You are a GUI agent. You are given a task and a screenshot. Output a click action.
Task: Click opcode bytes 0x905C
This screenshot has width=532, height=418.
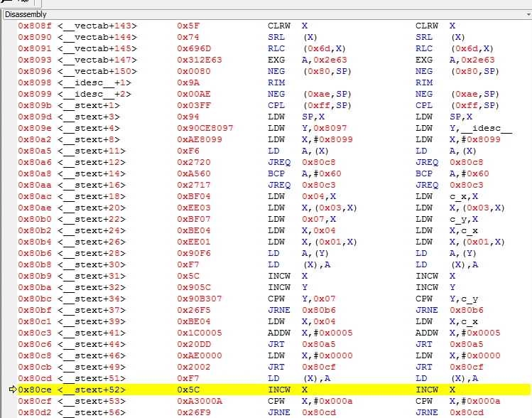194,287
